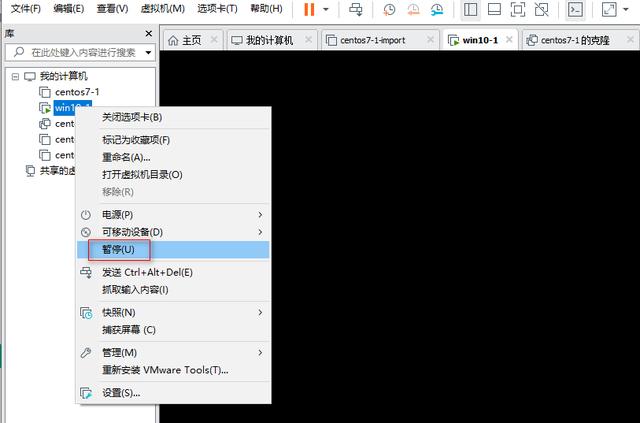Click the Unity mode toolbar icon
640x423 pixels.
[x=542, y=9]
